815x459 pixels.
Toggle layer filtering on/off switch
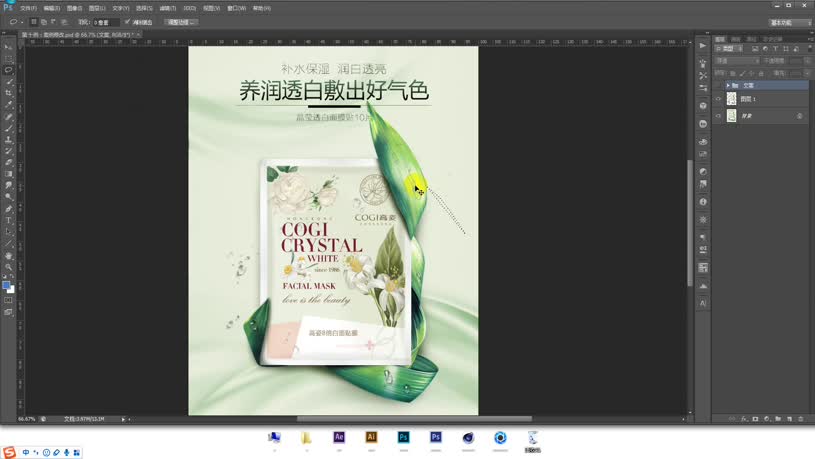click(x=810, y=48)
